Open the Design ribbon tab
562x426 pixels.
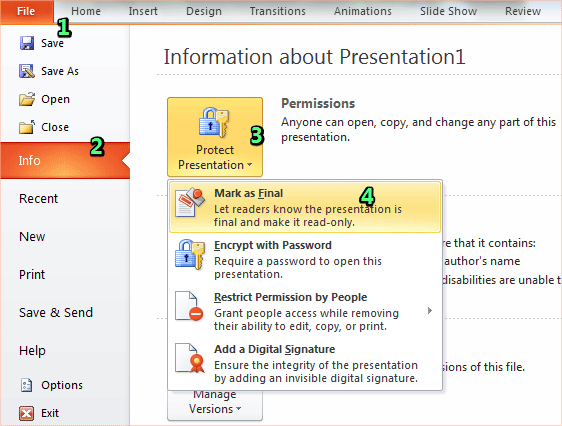pyautogui.click(x=204, y=11)
